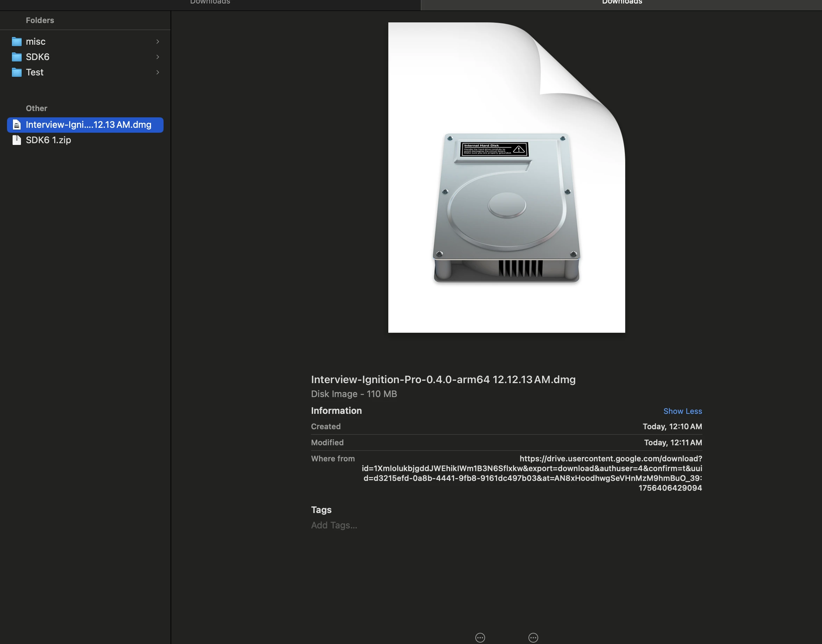
Task: Open the Test folder in the sidebar
Action: [34, 72]
